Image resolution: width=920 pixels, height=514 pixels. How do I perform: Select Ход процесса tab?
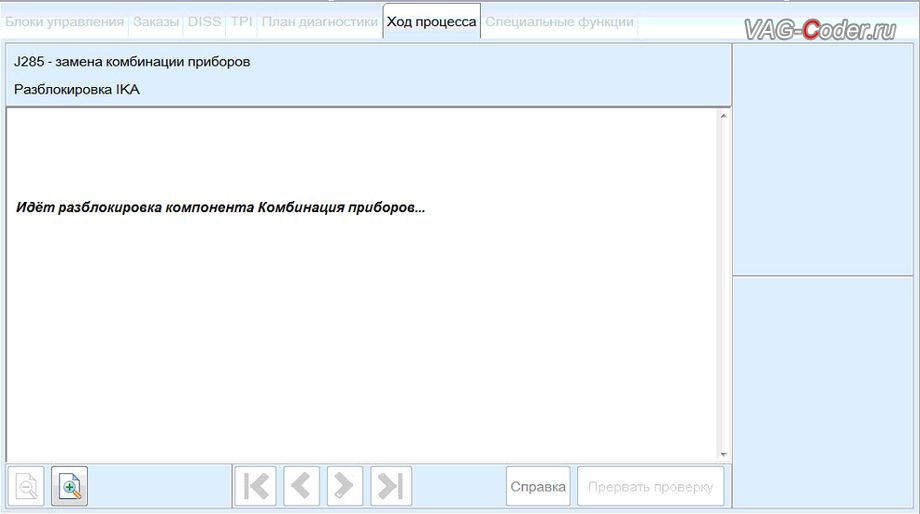point(431,22)
